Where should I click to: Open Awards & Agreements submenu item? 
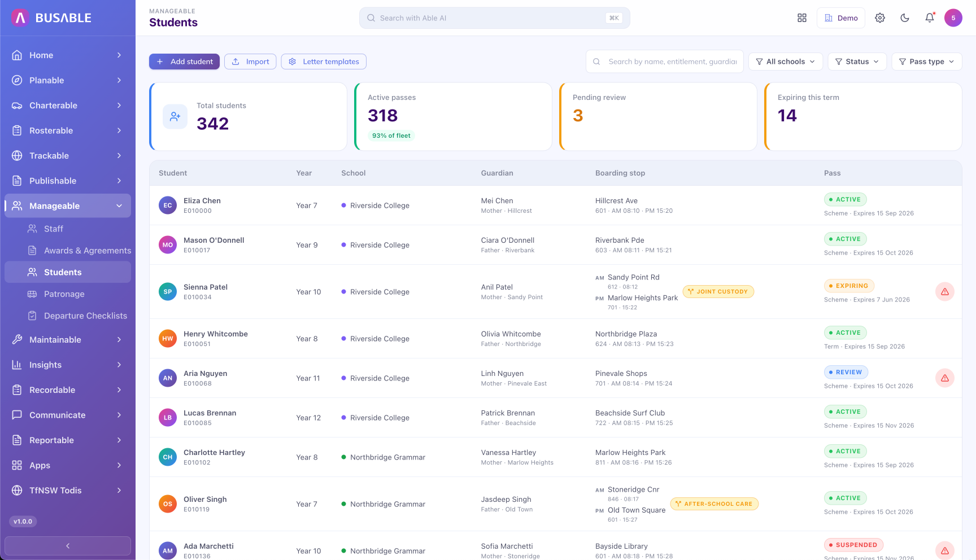(x=68, y=251)
